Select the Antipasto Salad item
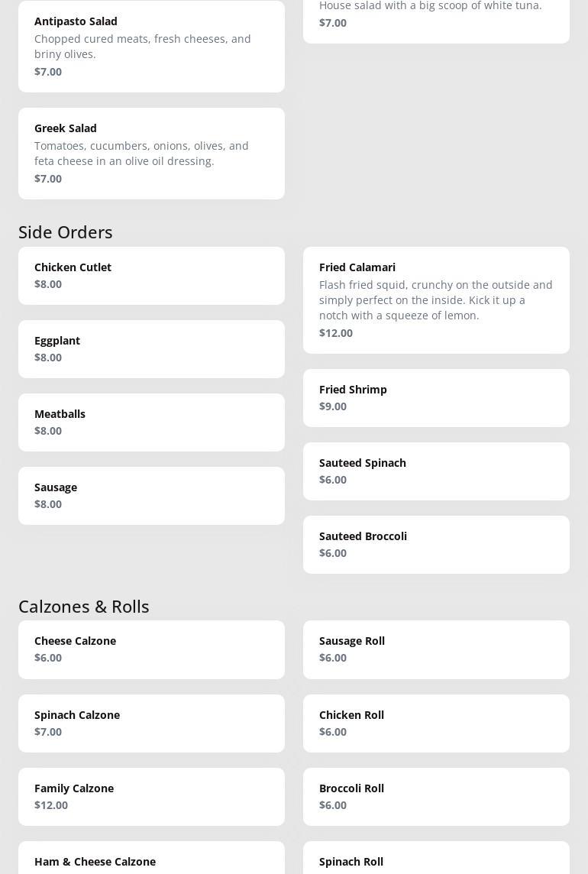The image size is (588, 874). coord(151,46)
